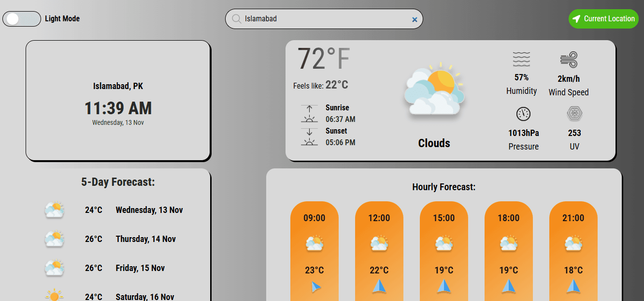Click the 253 UV value
Image resolution: width=644 pixels, height=301 pixels.
574,133
